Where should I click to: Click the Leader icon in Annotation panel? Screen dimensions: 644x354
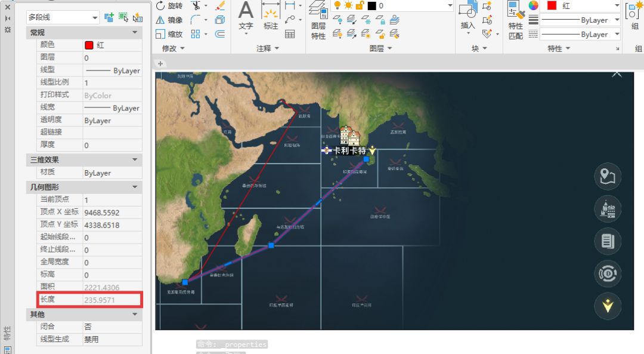click(290, 20)
